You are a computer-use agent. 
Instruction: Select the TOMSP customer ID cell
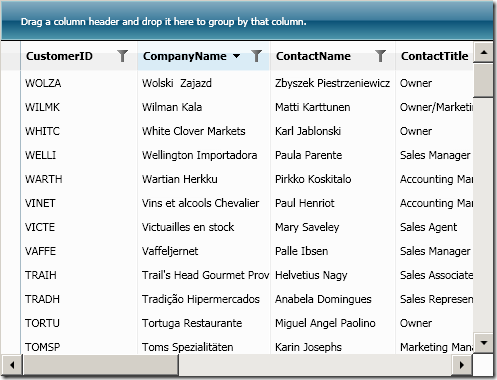click(x=79, y=345)
